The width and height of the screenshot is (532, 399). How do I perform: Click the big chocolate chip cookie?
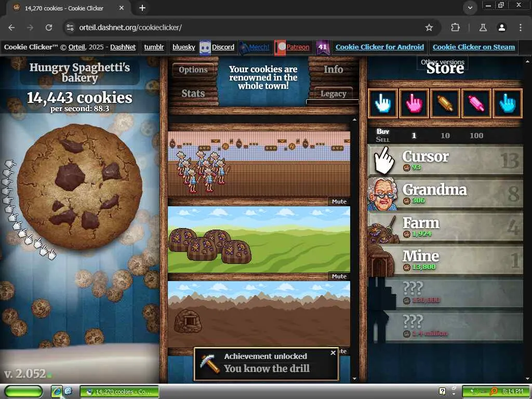(79, 187)
